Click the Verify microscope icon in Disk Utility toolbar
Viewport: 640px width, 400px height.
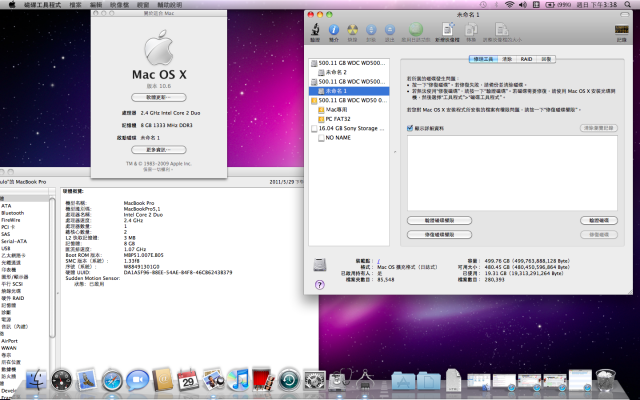315,30
